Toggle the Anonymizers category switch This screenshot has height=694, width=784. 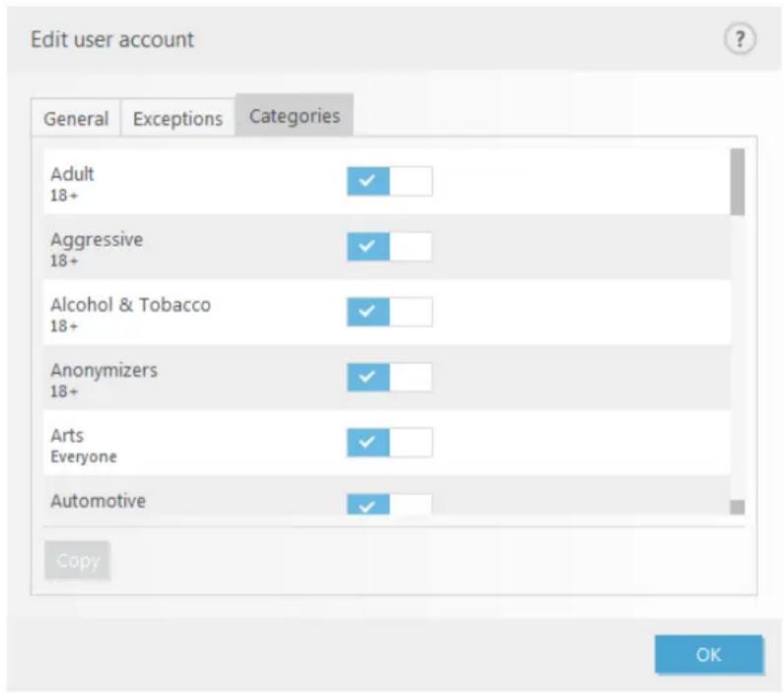(x=390, y=378)
